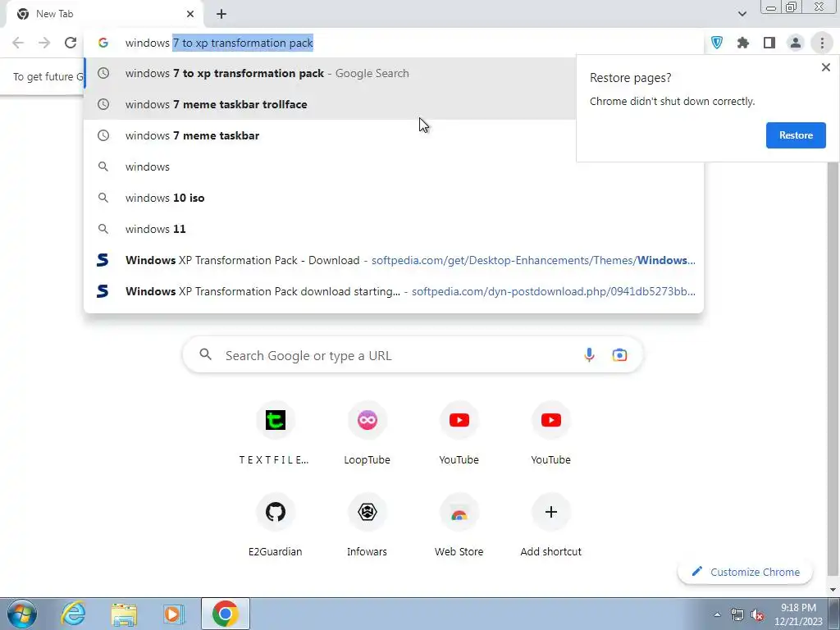Image resolution: width=840 pixels, height=630 pixels.
Task: Open Softpedia 'Windows XP Transformation Pack - Download' result
Action: 394,260
